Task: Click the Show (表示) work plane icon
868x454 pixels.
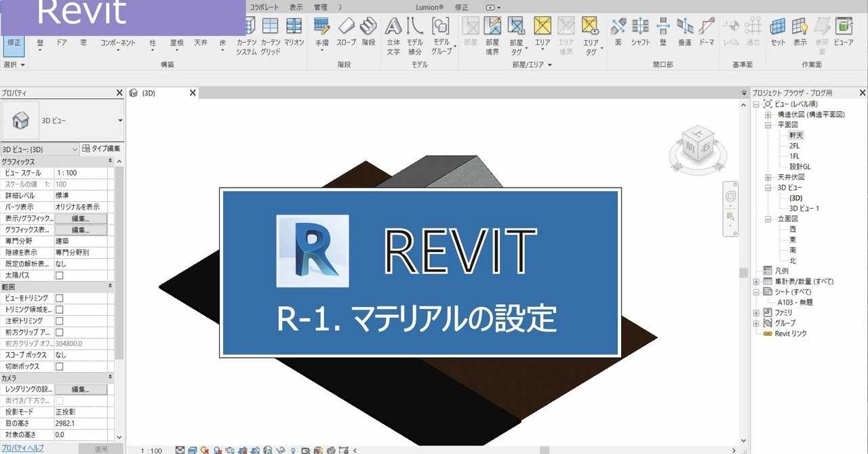Action: tap(800, 26)
